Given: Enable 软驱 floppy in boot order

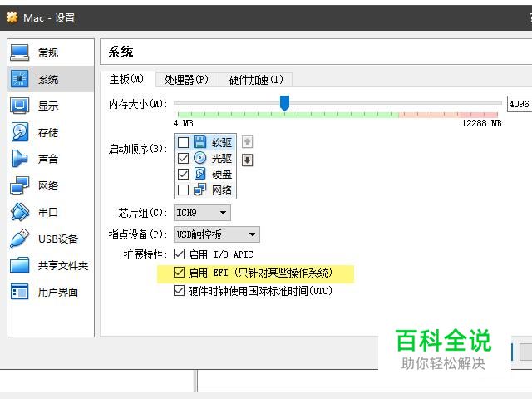Looking at the screenshot, I should (x=183, y=142).
